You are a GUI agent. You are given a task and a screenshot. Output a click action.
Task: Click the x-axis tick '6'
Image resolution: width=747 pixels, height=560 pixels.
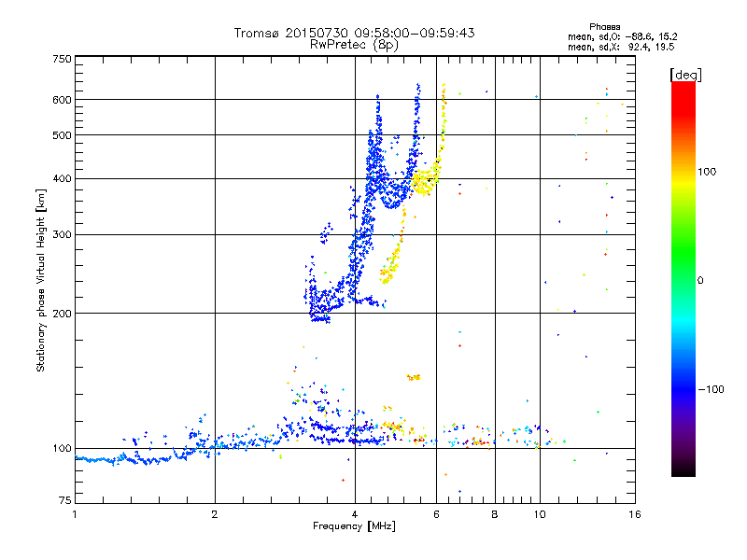[x=436, y=514]
